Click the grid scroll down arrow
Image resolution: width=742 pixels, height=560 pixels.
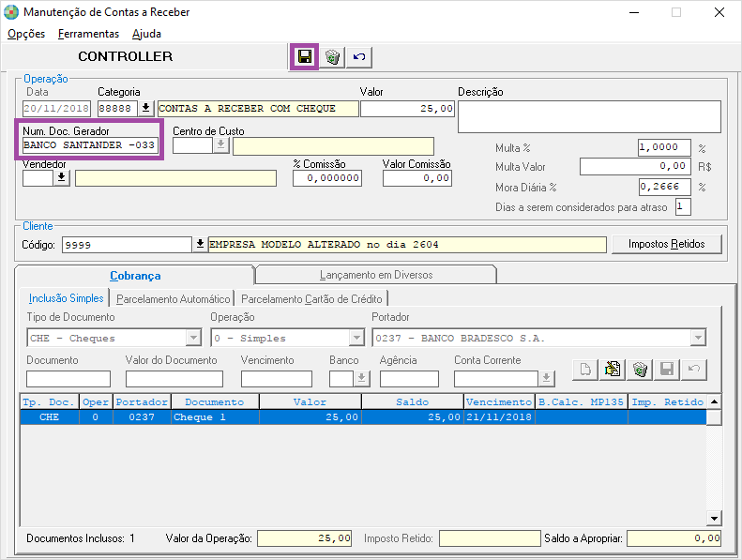[714, 518]
